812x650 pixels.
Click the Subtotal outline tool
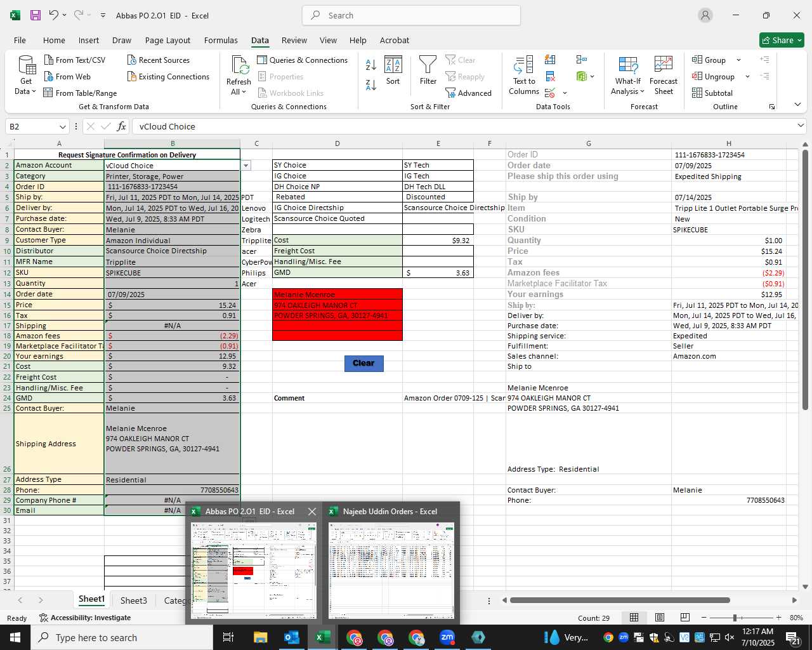pyautogui.click(x=712, y=93)
